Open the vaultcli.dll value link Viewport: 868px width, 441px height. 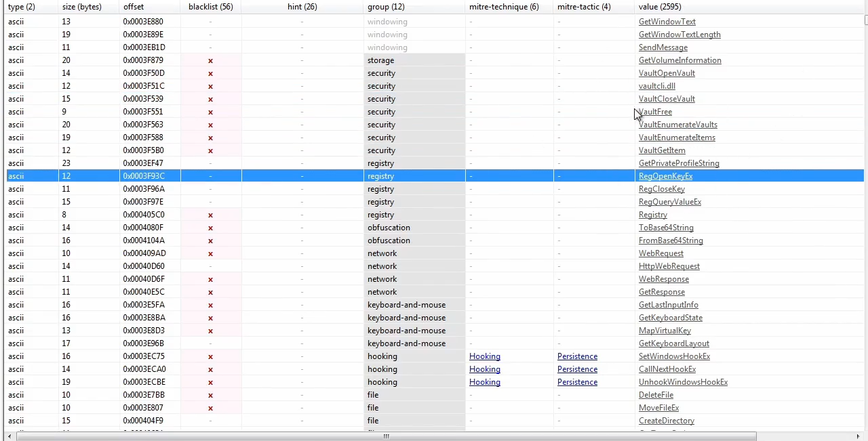tap(656, 86)
